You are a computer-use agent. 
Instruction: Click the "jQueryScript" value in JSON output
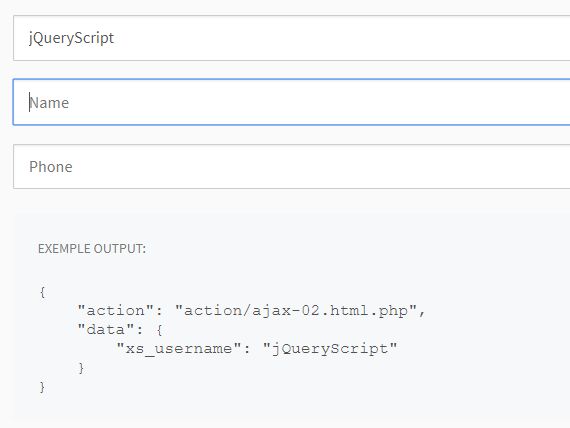click(330, 349)
